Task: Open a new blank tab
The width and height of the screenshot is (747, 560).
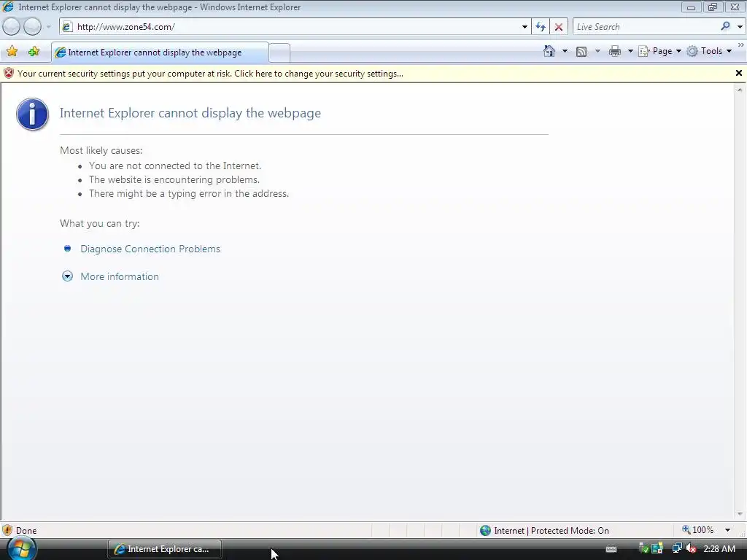Action: point(279,52)
